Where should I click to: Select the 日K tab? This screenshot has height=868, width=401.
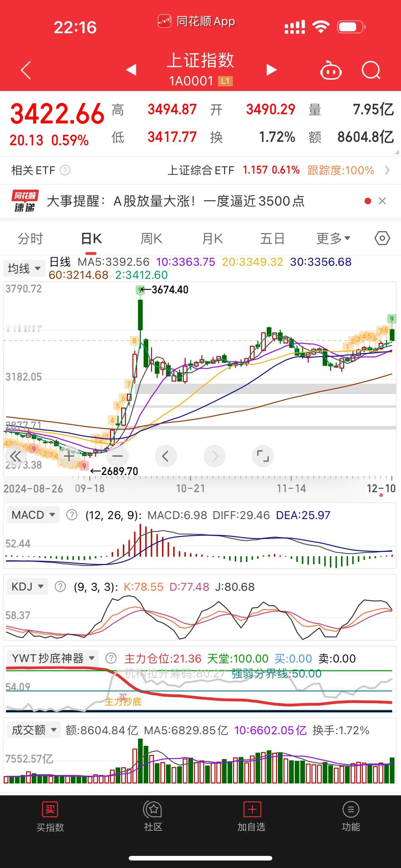[91, 238]
